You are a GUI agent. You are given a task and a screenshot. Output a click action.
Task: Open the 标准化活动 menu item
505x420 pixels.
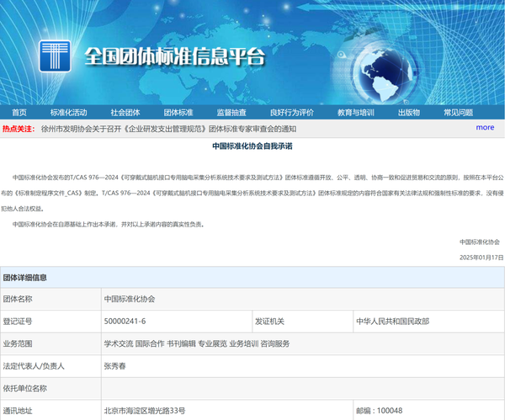click(69, 113)
